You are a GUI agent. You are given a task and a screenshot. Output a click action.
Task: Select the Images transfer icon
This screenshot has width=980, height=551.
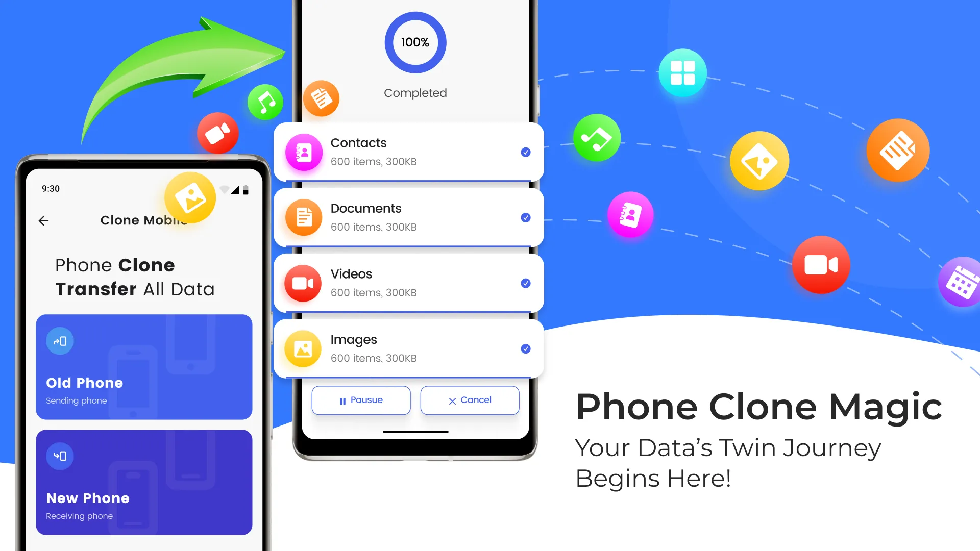point(303,348)
